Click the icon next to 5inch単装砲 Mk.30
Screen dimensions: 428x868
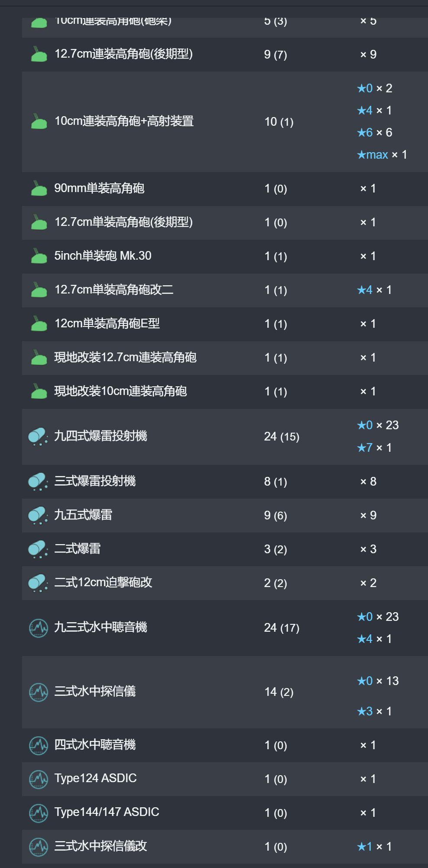pyautogui.click(x=39, y=256)
